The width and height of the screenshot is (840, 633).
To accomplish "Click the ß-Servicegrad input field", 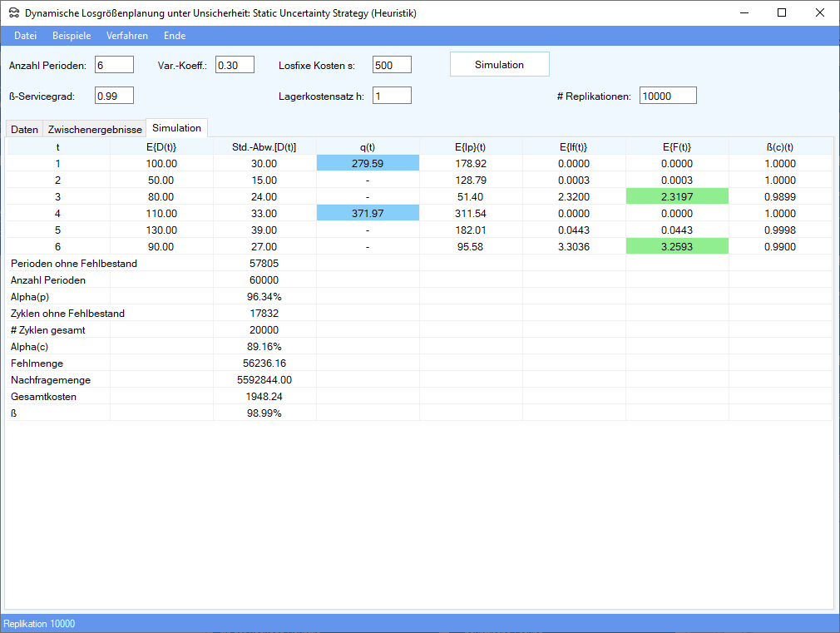I will (114, 96).
